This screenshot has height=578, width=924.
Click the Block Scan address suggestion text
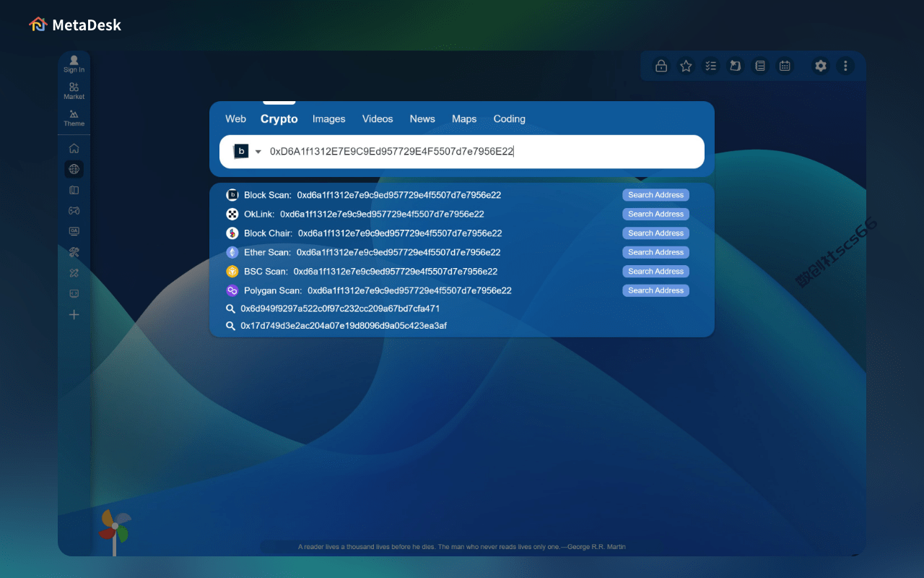point(399,195)
